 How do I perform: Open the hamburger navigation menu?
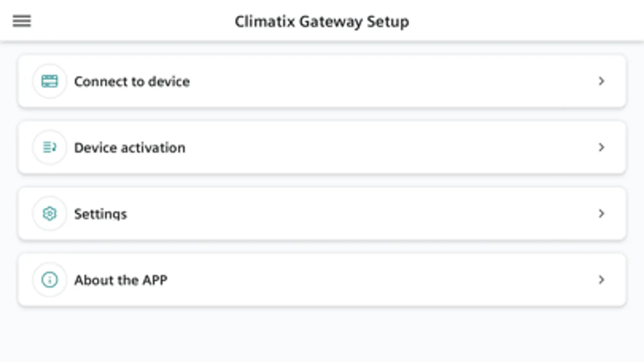(x=22, y=21)
